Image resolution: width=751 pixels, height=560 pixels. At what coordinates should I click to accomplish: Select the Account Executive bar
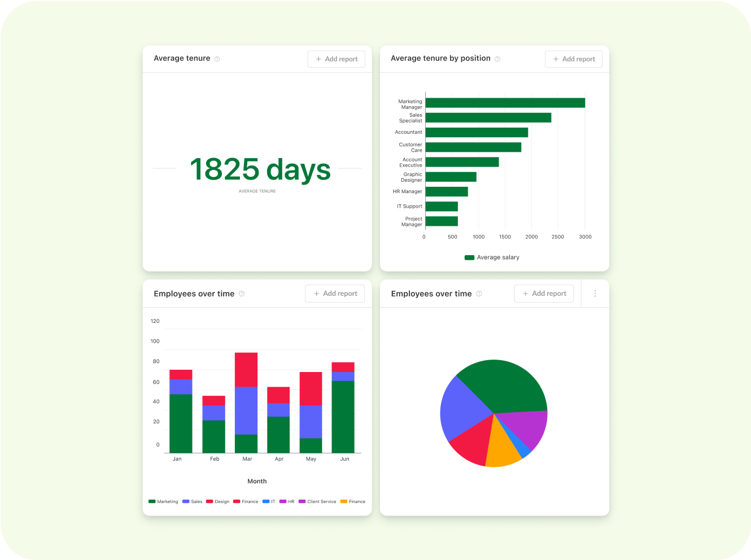[x=462, y=162]
